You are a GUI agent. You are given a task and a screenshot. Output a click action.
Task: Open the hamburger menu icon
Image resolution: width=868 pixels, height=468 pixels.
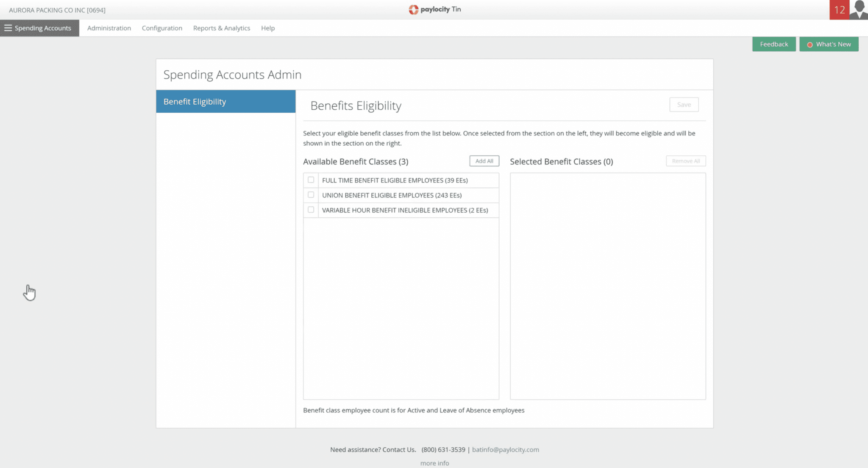coord(8,28)
